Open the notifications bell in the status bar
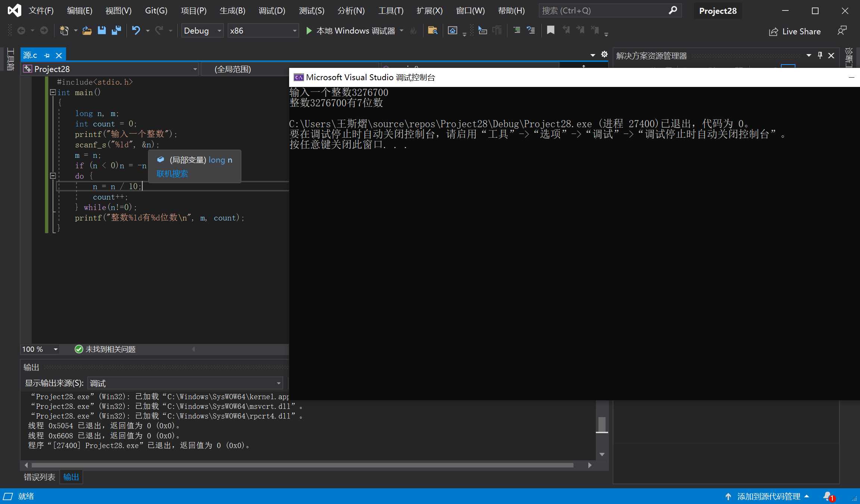 pos(828,496)
